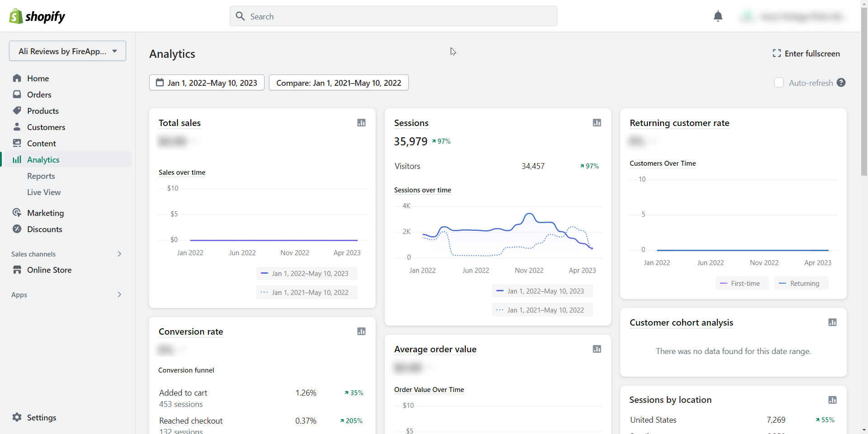The height and width of the screenshot is (434, 868).
Task: Click the Settings gear icon
Action: [x=17, y=417]
